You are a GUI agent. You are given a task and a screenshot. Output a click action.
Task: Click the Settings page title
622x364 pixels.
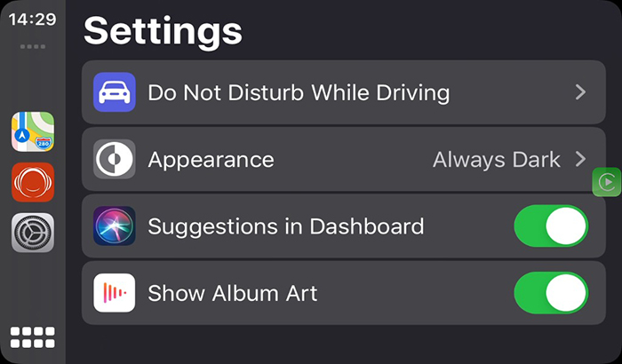163,30
